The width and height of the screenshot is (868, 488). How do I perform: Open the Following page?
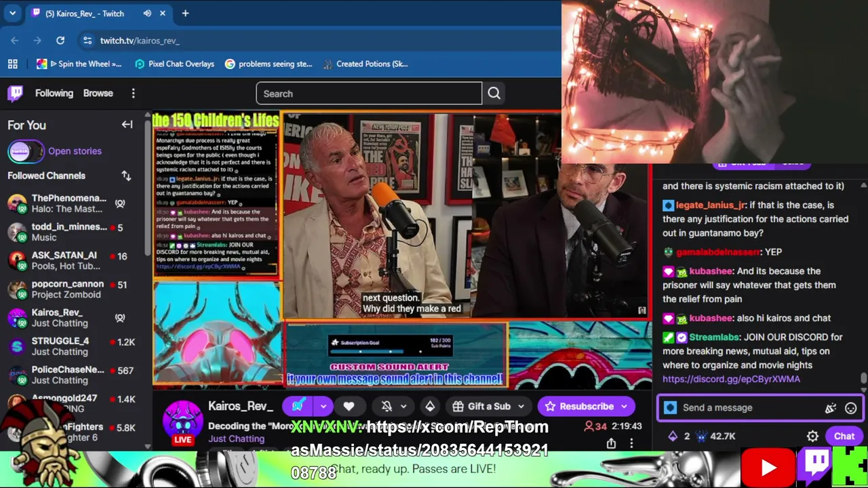click(x=54, y=94)
